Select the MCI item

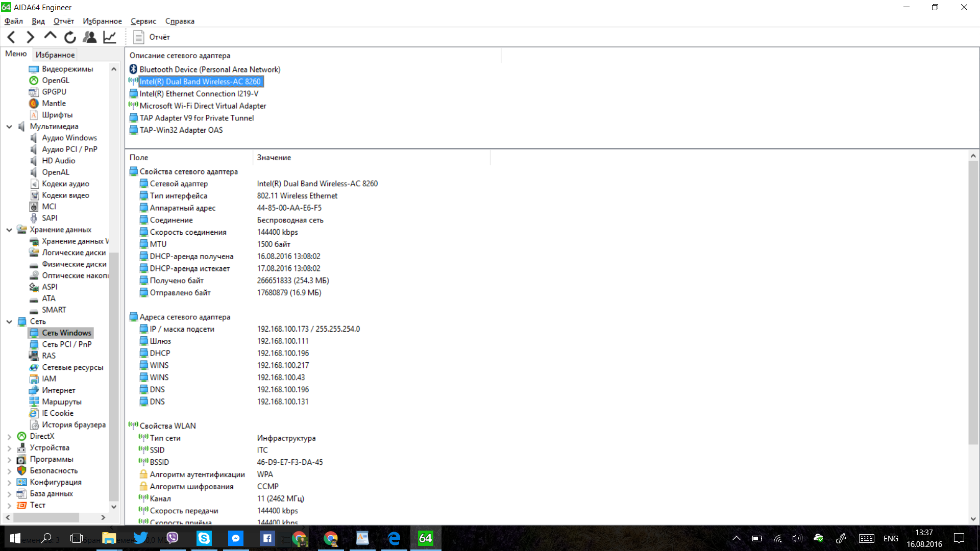[x=49, y=207]
